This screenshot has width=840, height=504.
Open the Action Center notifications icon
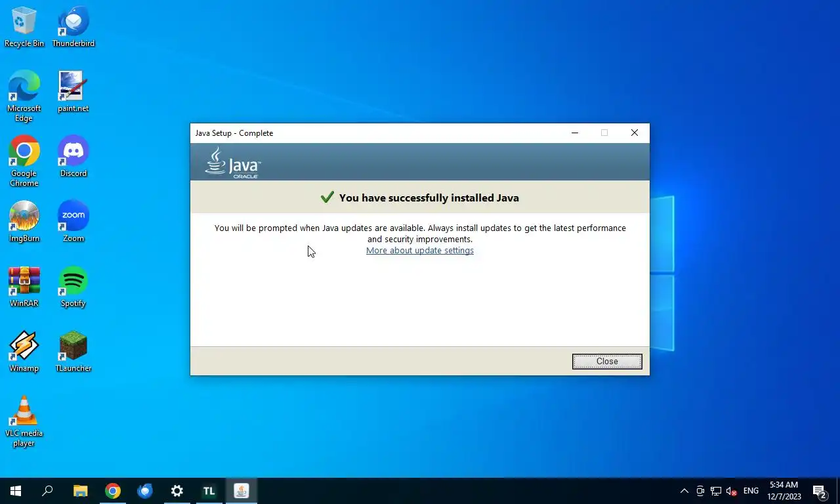pos(820,491)
